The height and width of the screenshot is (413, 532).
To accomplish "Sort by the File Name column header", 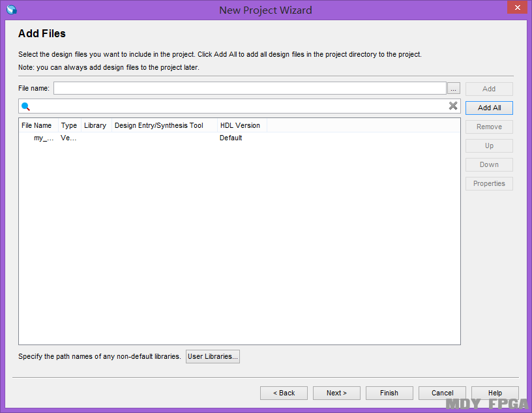I will (38, 125).
